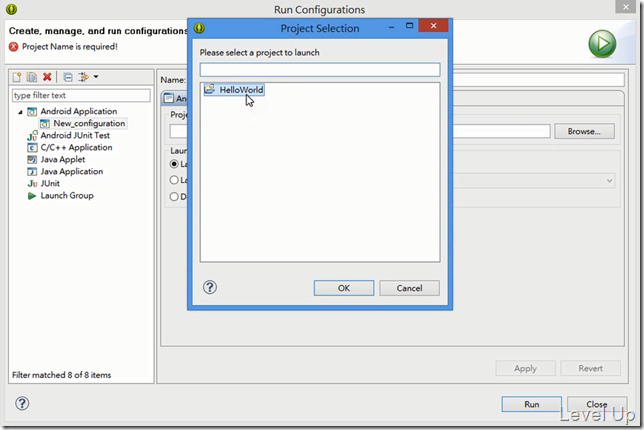644x430 pixels.
Task: Select Android JUnit Test launch type
Action: [x=75, y=135]
